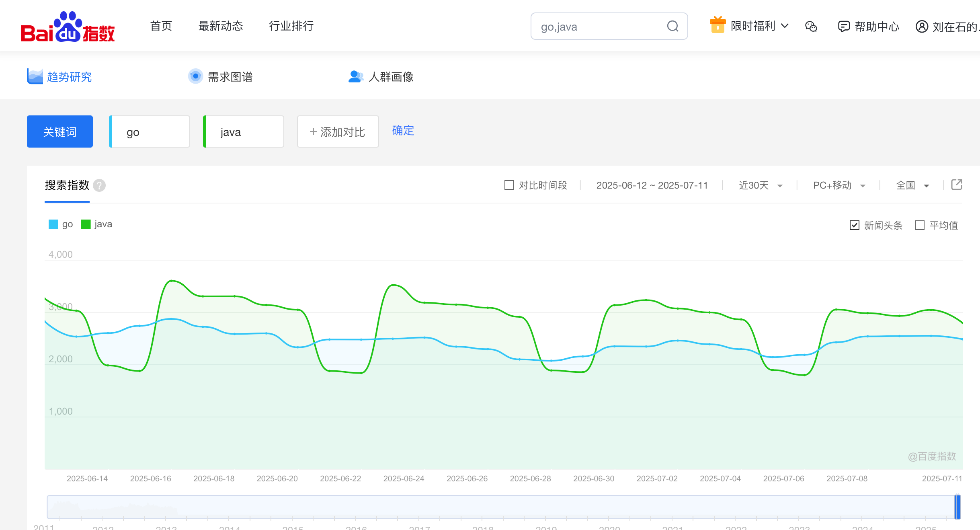Click the 关键词 button

tap(60, 131)
